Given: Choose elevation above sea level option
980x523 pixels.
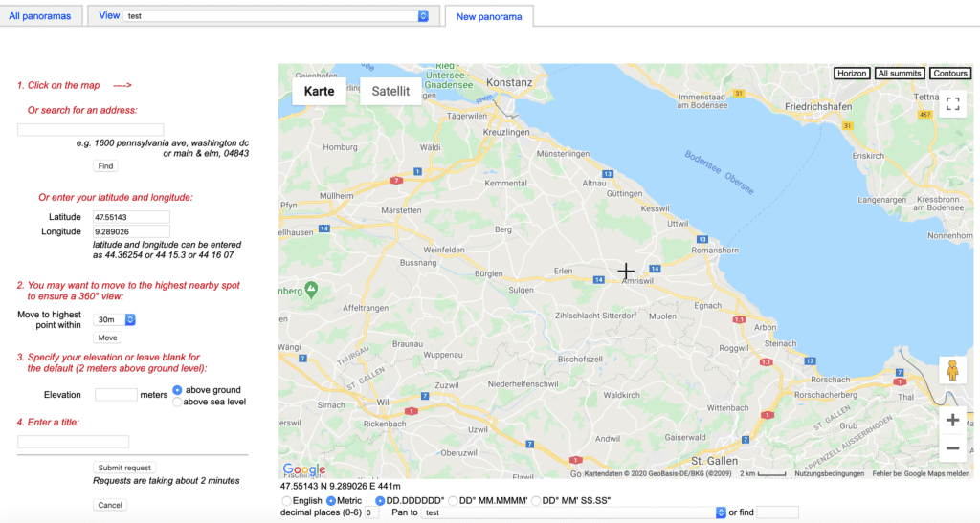Looking at the screenshot, I should pyautogui.click(x=177, y=402).
